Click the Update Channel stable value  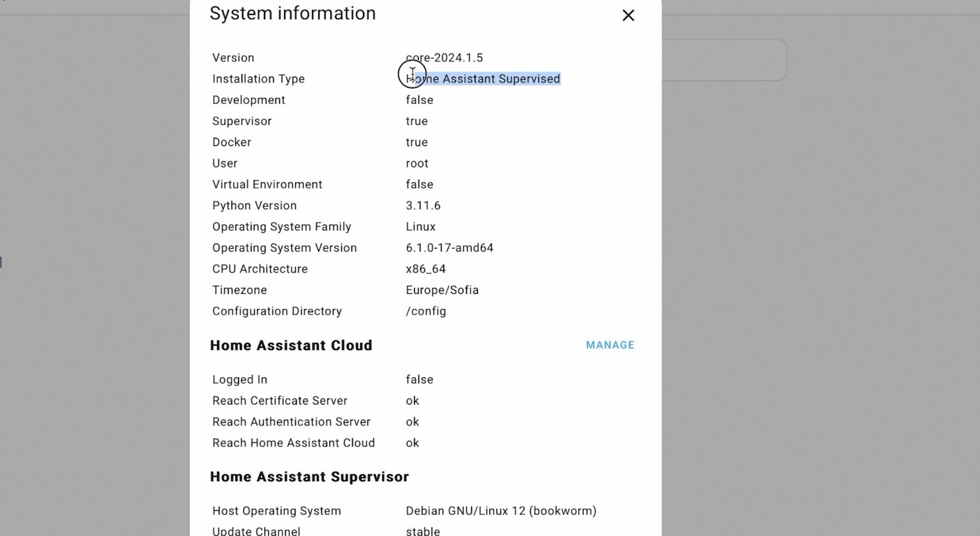click(423, 530)
